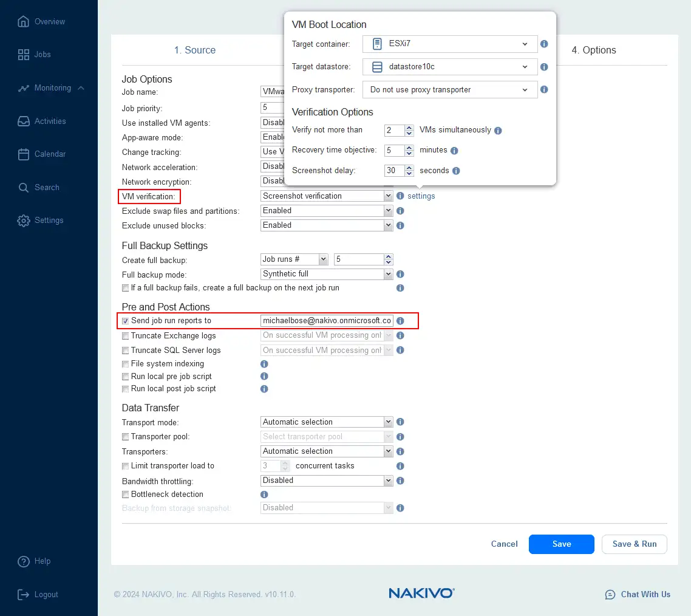Open Calendar label in sidebar
This screenshot has height=616, width=691.
50,154
